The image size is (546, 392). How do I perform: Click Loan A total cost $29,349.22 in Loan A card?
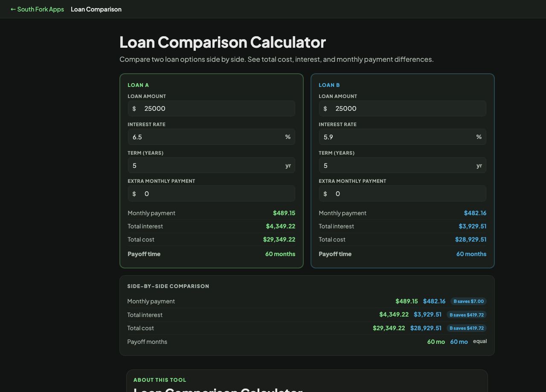pos(279,239)
